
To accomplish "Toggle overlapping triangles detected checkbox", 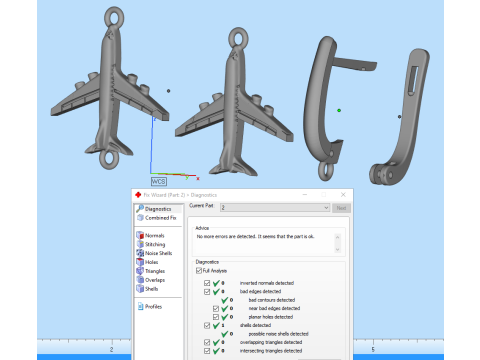I will pos(207,342).
